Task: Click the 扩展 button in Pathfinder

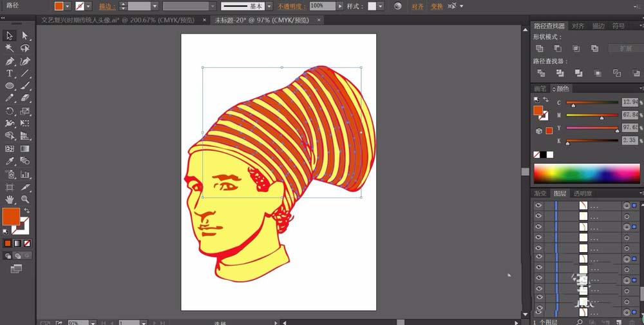Action: 625,48
